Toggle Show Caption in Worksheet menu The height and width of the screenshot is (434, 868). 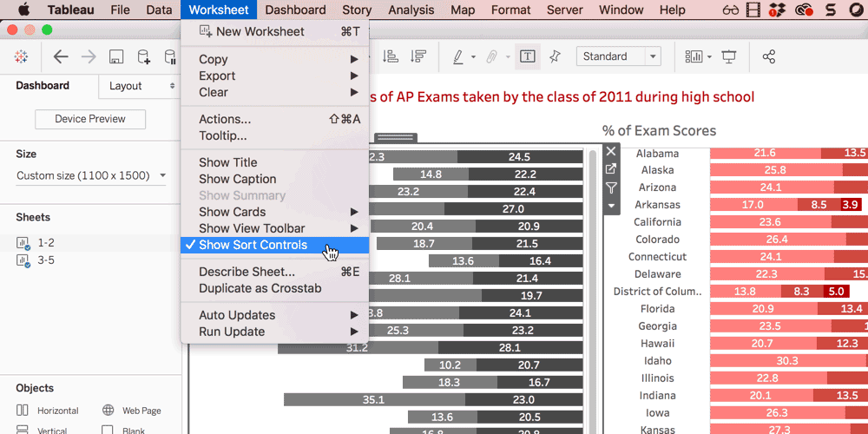274,179
